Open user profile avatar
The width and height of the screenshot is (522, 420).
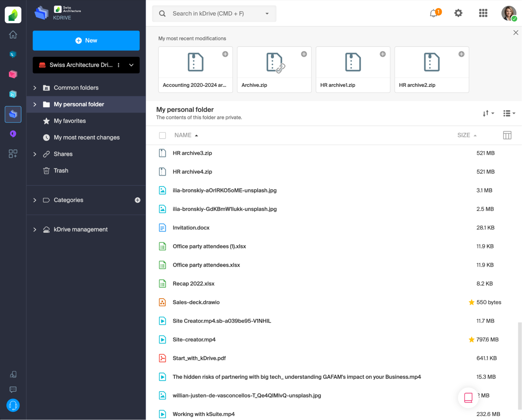click(509, 13)
